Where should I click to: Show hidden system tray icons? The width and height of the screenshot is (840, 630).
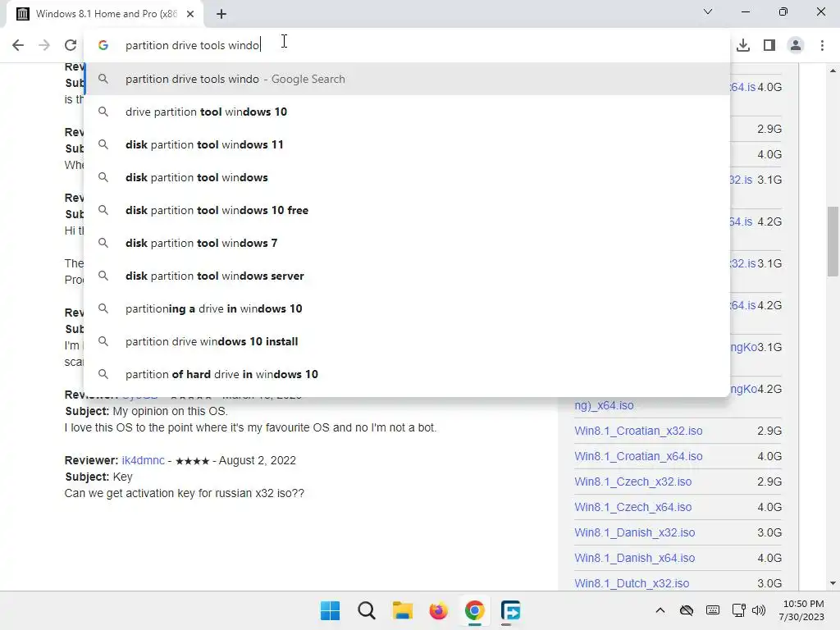point(660,610)
